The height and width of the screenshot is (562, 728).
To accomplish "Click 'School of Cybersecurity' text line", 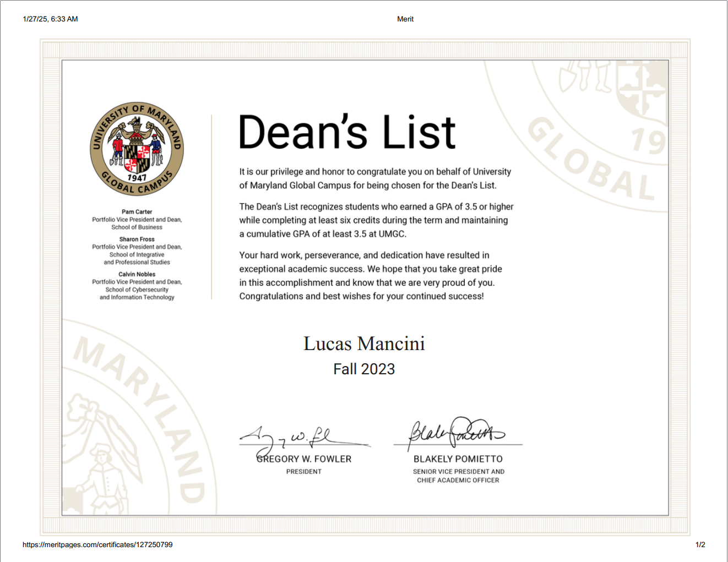I will click(137, 290).
